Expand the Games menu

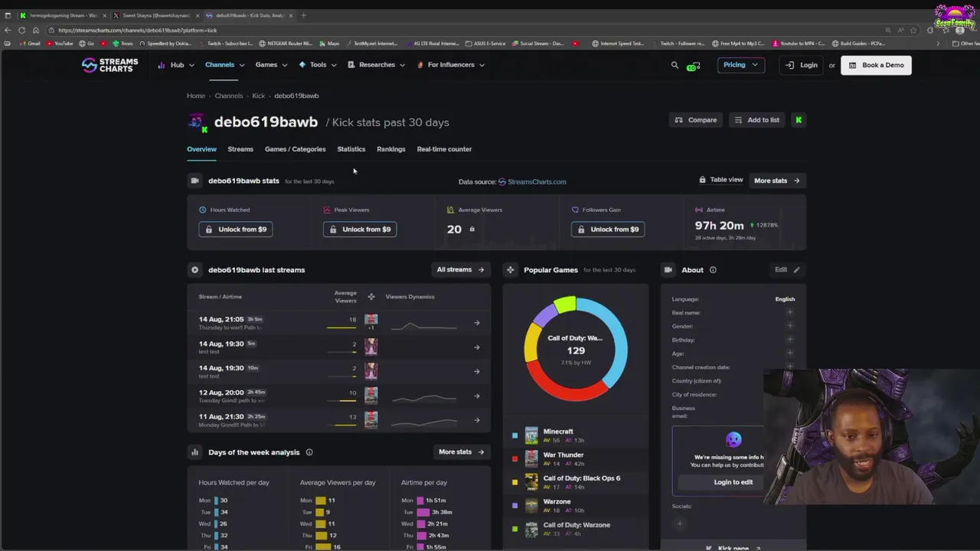(271, 65)
